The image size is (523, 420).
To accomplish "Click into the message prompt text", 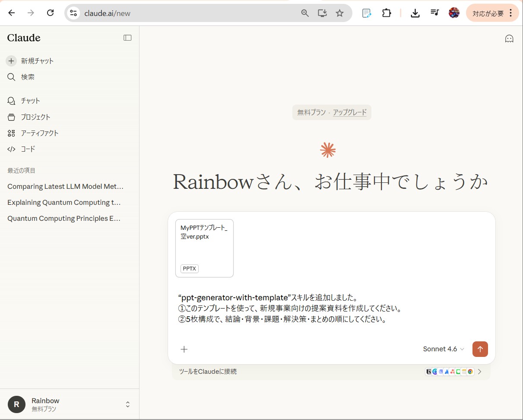I will 289,309.
